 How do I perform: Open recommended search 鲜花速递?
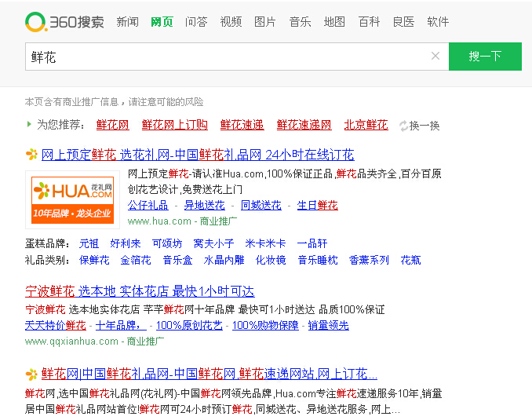point(242,125)
